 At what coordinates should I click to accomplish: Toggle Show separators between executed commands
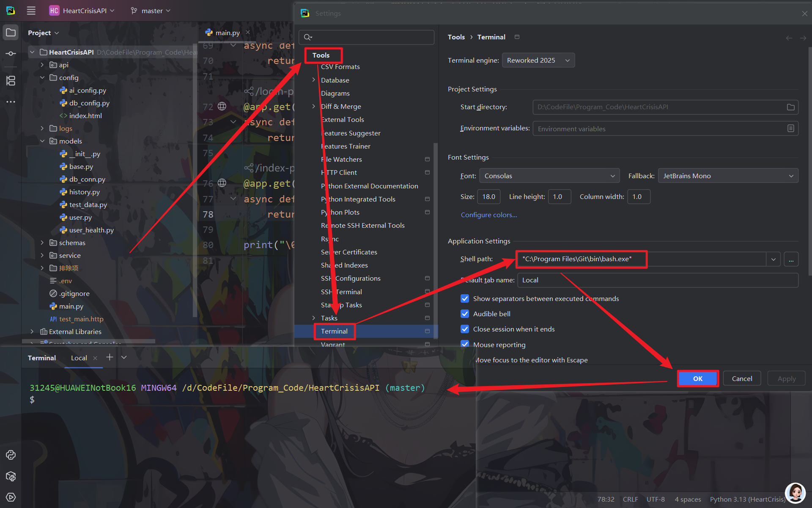click(465, 298)
